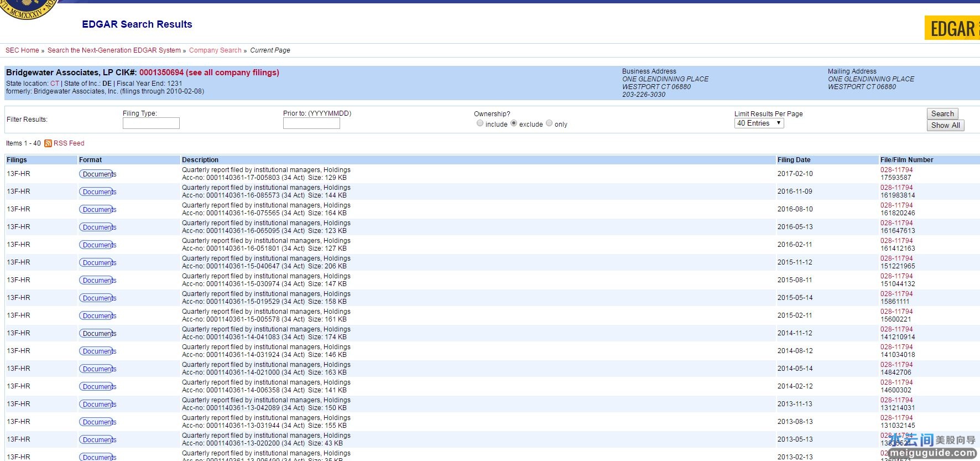Open the Company Search breadcrumb link
Viewport: 980px width, 461px height.
(x=215, y=50)
